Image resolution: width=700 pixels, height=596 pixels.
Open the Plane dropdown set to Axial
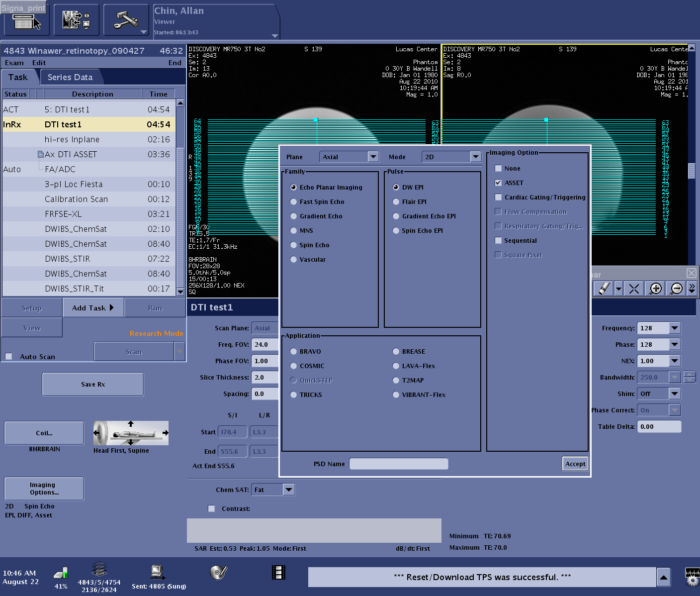tap(349, 157)
